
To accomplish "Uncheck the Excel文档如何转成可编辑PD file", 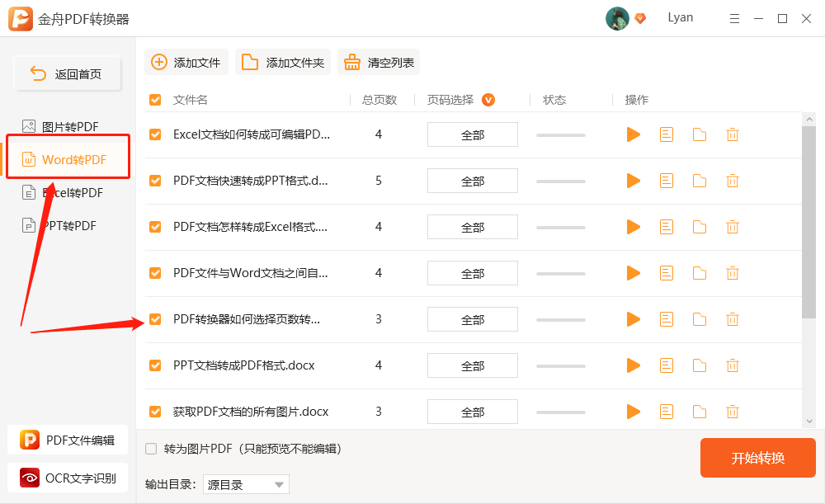I will coord(155,134).
